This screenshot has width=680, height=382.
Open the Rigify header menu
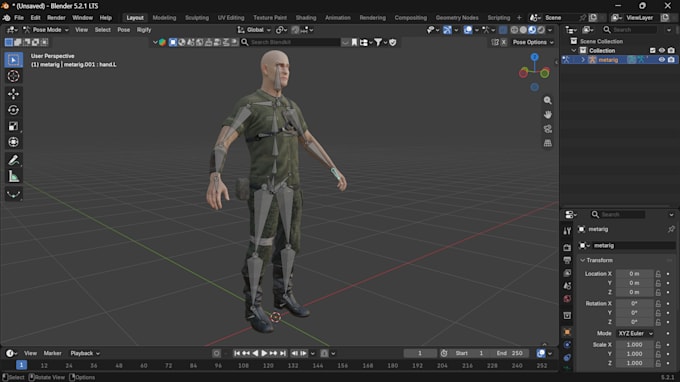(144, 30)
